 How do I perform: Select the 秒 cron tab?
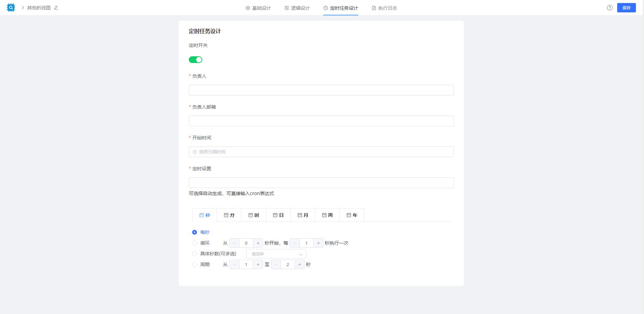point(205,215)
